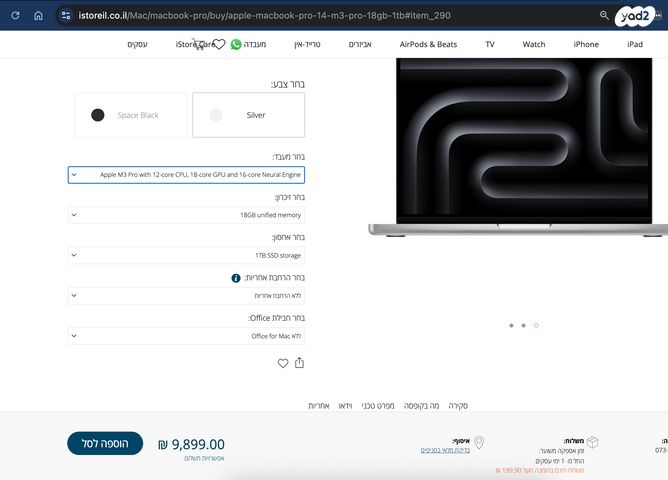Switch to the וידאו tab

(x=345, y=405)
